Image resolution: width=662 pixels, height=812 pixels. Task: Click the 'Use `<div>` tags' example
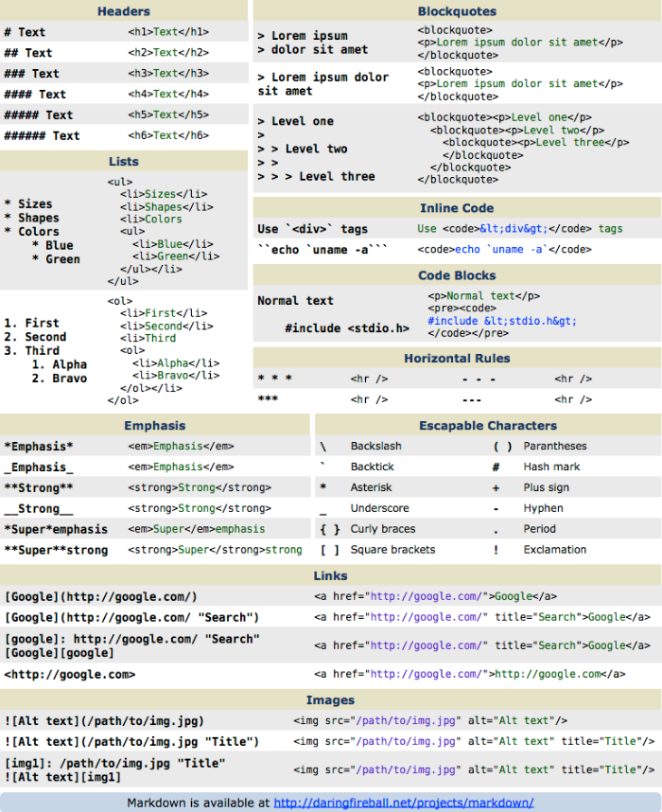313,229
